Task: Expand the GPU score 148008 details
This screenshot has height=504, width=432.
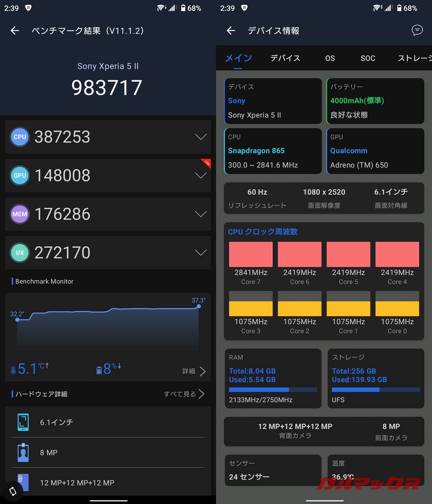Action: [200, 175]
